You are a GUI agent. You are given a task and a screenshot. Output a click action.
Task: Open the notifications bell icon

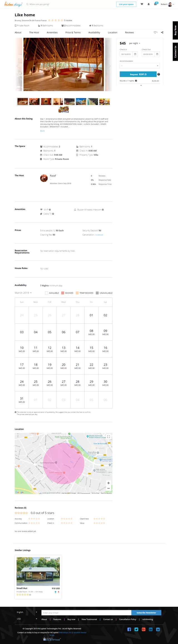pyautogui.click(x=149, y=4)
